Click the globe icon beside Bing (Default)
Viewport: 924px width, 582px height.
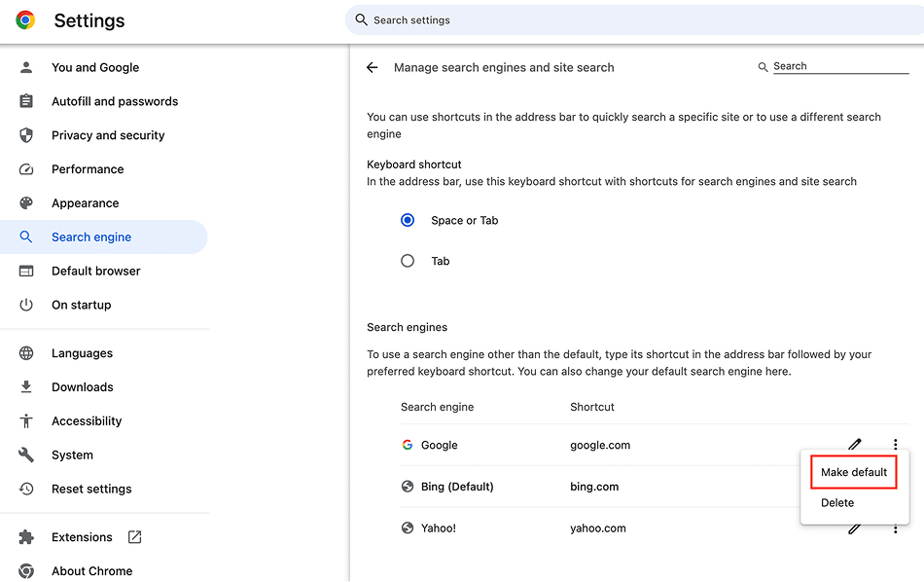[x=408, y=487]
